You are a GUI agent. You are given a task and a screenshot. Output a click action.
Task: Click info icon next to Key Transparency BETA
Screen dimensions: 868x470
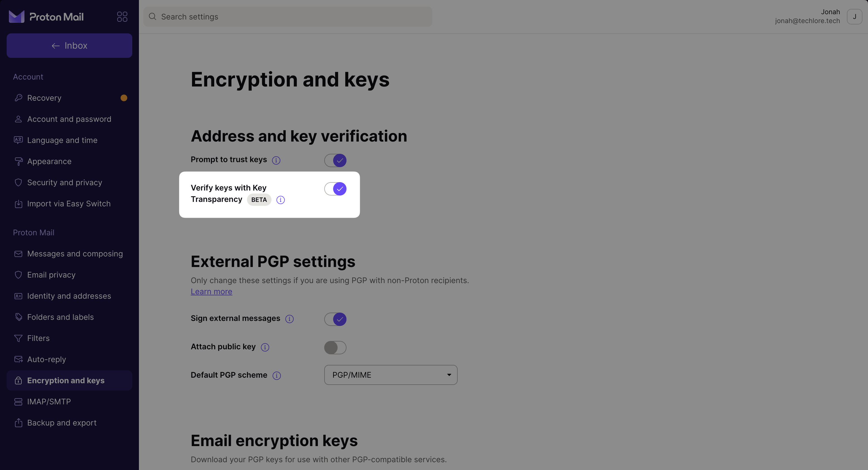(280, 200)
